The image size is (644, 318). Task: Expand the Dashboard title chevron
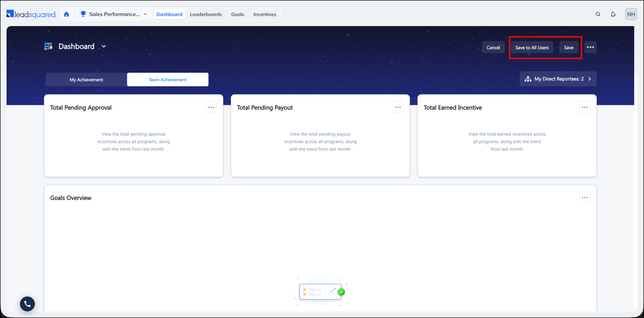[104, 46]
